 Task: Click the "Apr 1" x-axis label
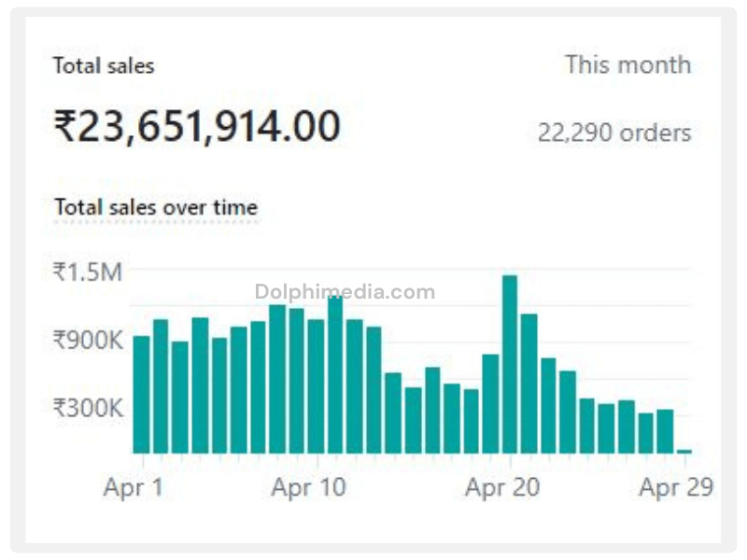(x=133, y=487)
